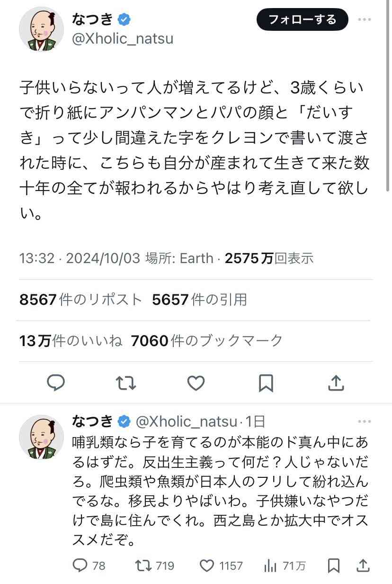Viewport: 392px width, 584px height.
Task: Open the three-dot menu on main post
Action: coord(365,20)
